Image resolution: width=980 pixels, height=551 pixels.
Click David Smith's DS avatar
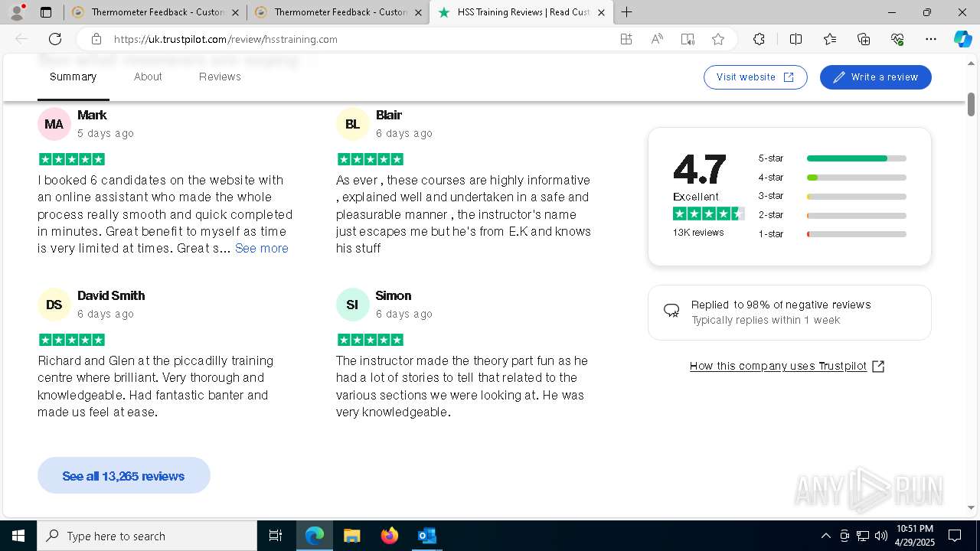[54, 305]
